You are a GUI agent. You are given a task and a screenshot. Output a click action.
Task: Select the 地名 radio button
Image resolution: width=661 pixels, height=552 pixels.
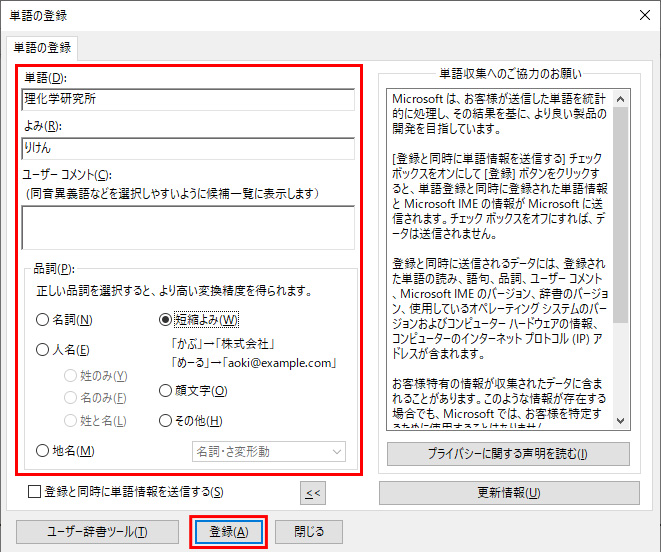tap(43, 451)
